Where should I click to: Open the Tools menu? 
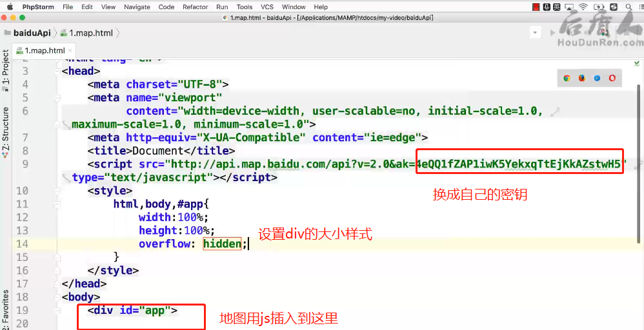pos(245,7)
